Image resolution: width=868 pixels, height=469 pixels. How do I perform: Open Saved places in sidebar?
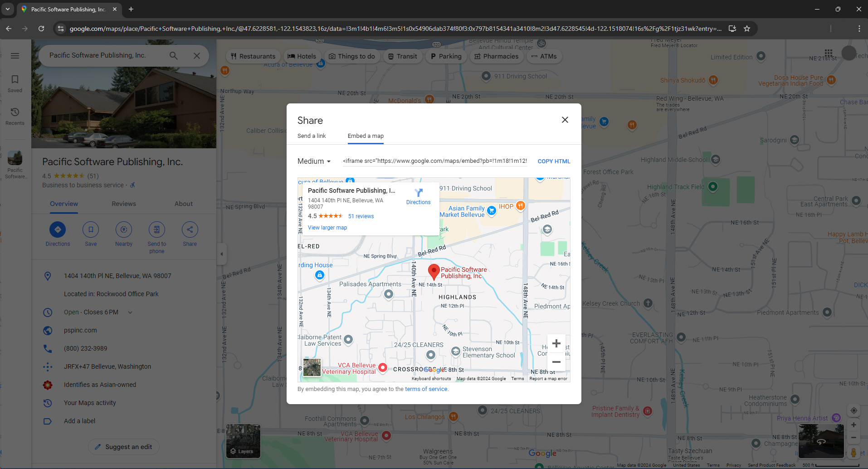[15, 83]
